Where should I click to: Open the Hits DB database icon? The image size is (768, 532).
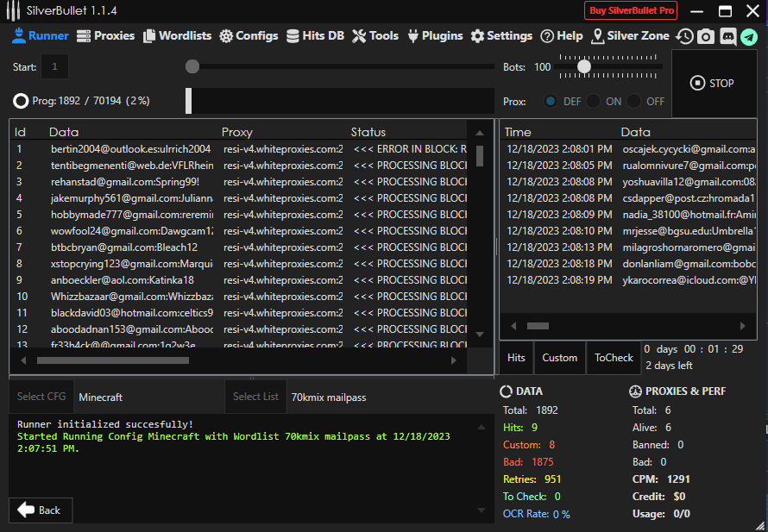click(x=293, y=36)
